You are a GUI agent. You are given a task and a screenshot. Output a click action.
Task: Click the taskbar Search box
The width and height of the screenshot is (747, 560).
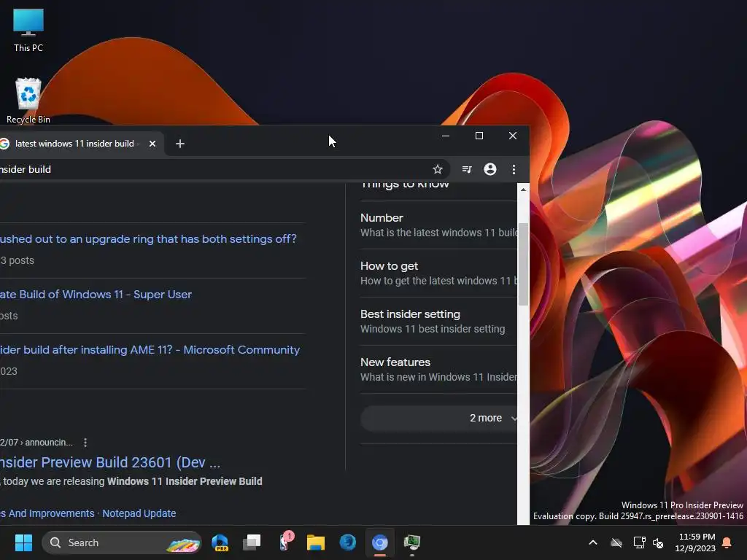pos(122,542)
